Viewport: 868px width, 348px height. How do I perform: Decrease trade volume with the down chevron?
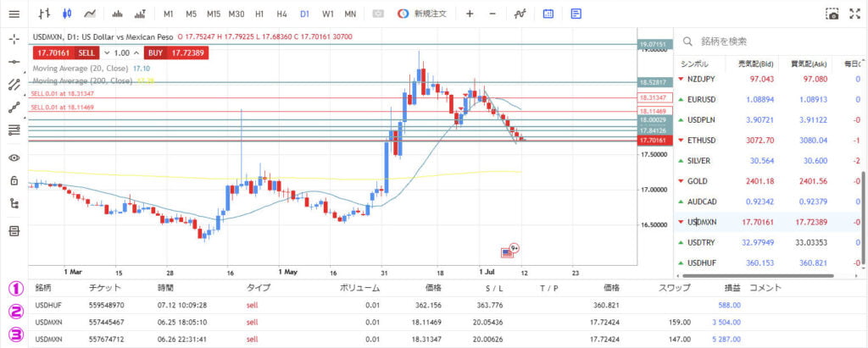106,52
